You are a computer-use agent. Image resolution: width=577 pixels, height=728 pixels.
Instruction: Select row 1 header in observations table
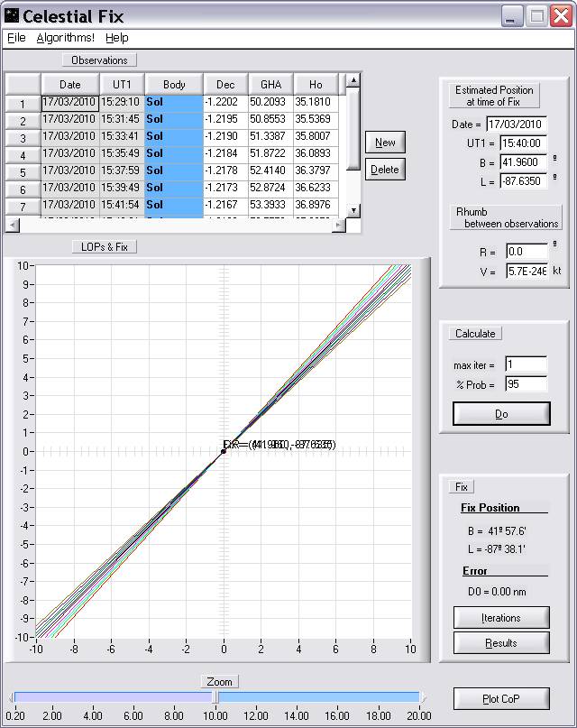pos(23,103)
